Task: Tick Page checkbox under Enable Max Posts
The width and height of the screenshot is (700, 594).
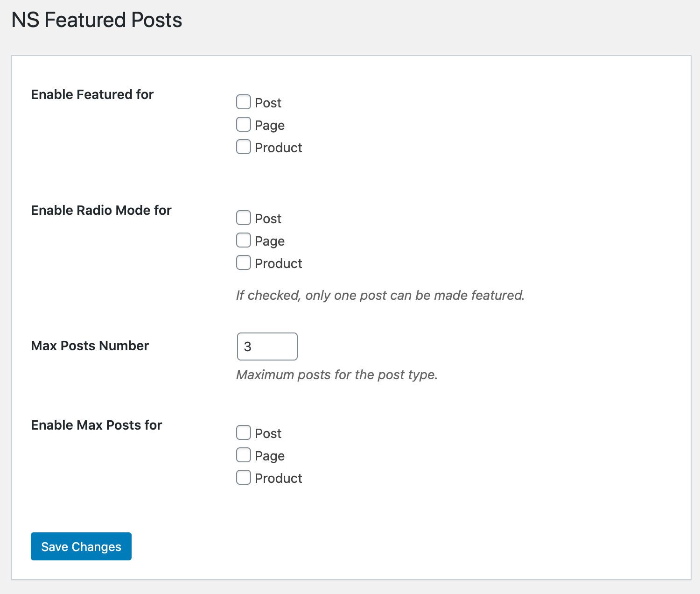Action: (x=244, y=455)
